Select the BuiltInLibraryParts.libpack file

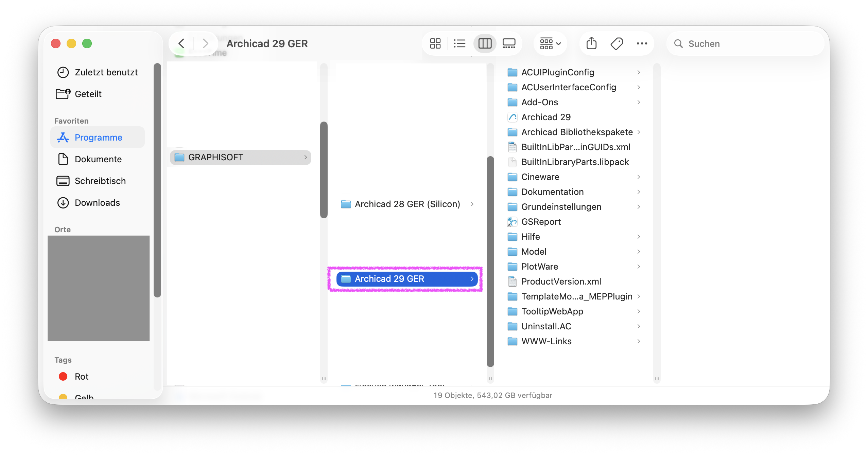pyautogui.click(x=574, y=162)
